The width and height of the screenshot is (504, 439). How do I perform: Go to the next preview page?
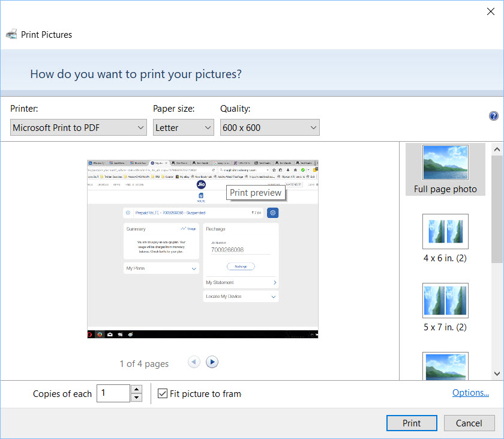pyautogui.click(x=212, y=362)
